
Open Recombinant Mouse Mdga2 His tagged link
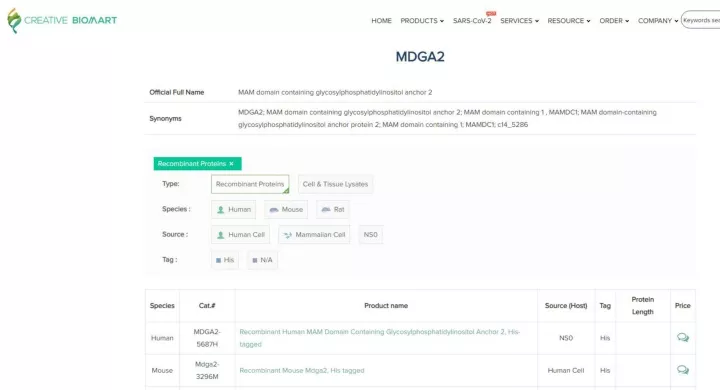click(x=302, y=370)
